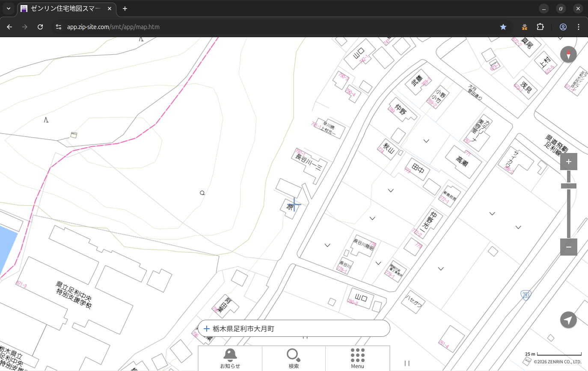This screenshot has height=371, width=588.
Task: Open the お知らせ notifications bell
Action: click(x=230, y=358)
